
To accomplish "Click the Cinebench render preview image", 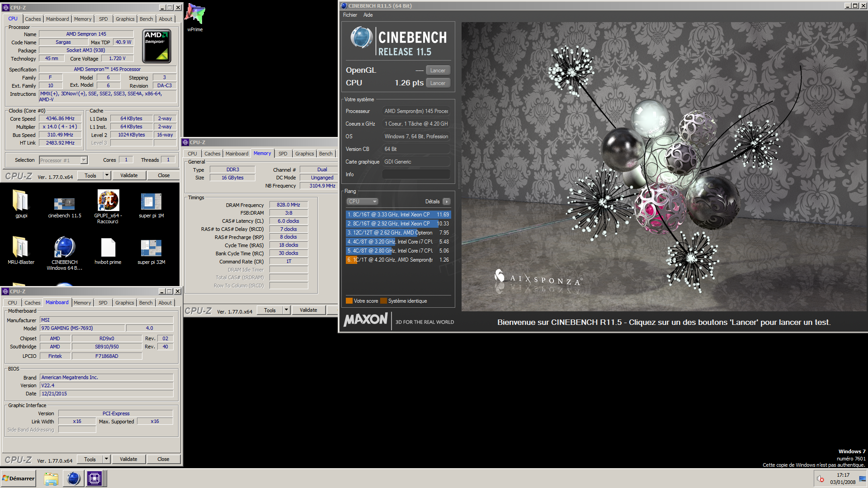I will coord(664,167).
